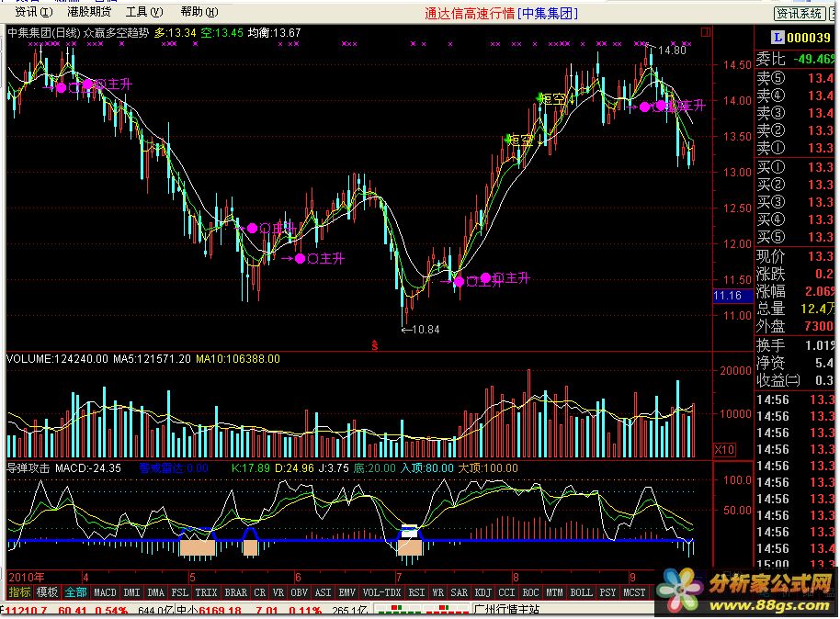Viewport: 840px width, 619px height.
Task: Select the CR indicator tab
Action: (x=260, y=592)
